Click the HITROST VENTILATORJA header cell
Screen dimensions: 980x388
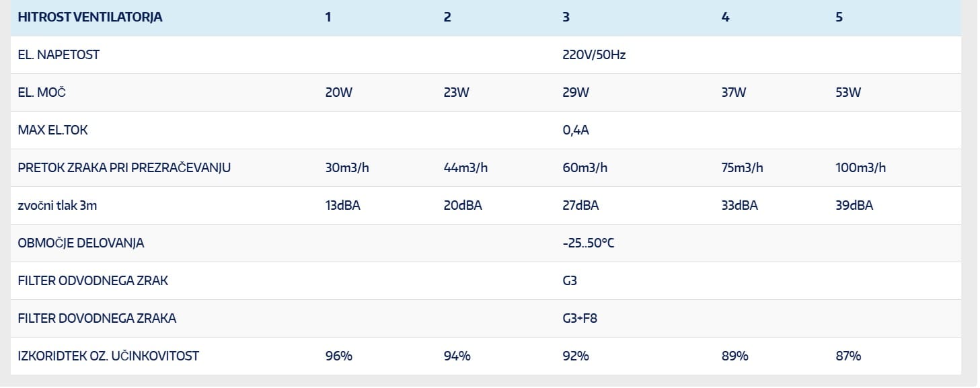point(90,17)
